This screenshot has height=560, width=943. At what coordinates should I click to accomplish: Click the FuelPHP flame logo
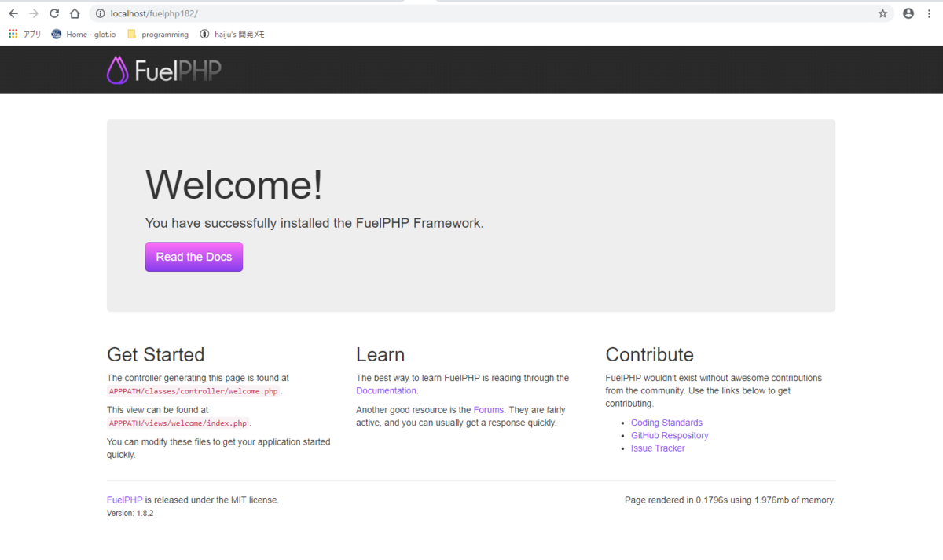point(117,70)
